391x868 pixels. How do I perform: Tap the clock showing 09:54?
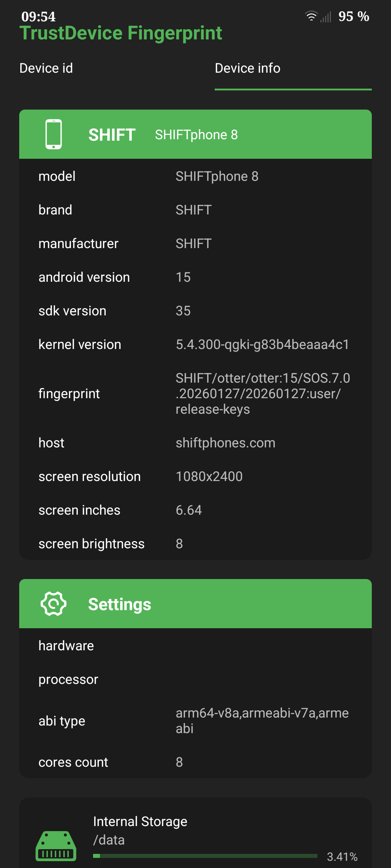point(38,16)
